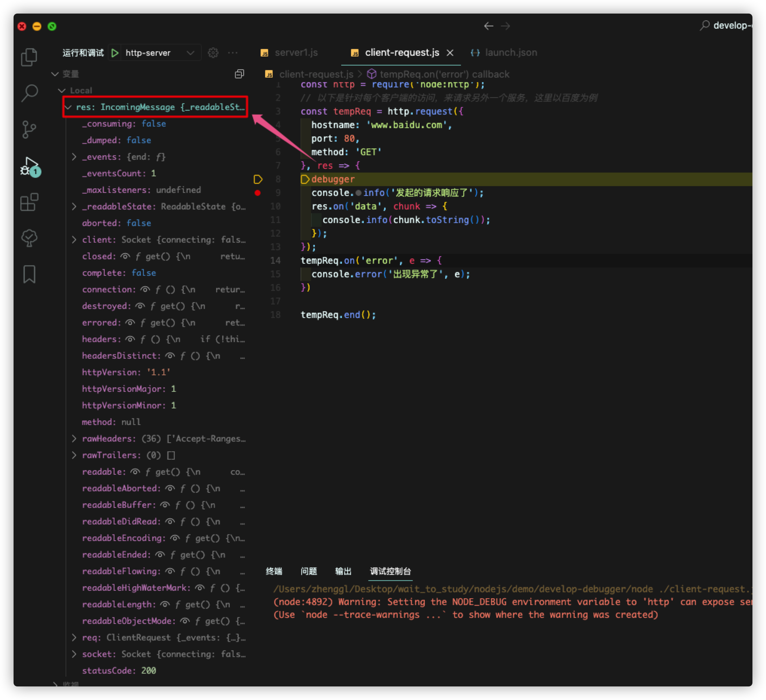Invoke the getter eye icon for readableFlowing

pyautogui.click(x=170, y=572)
